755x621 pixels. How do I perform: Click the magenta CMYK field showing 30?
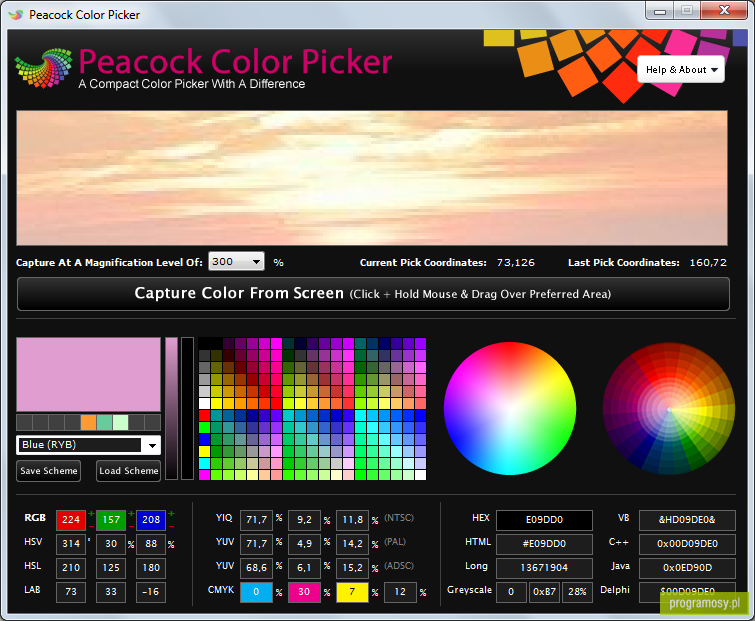tap(304, 592)
